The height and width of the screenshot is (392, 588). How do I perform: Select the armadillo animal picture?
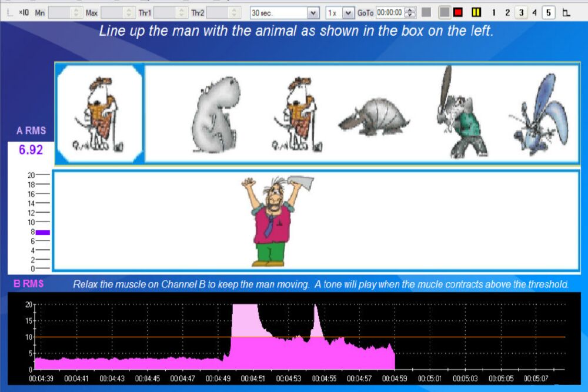click(374, 118)
